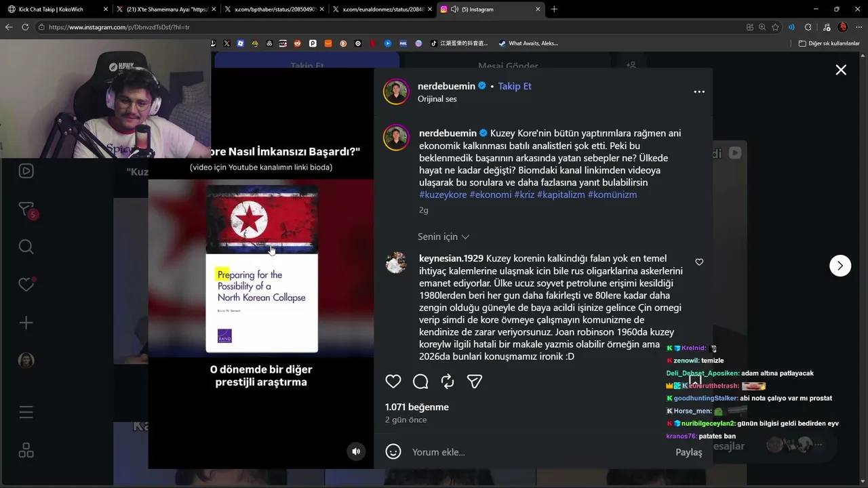Share the post with the paper plane icon

click(x=475, y=382)
